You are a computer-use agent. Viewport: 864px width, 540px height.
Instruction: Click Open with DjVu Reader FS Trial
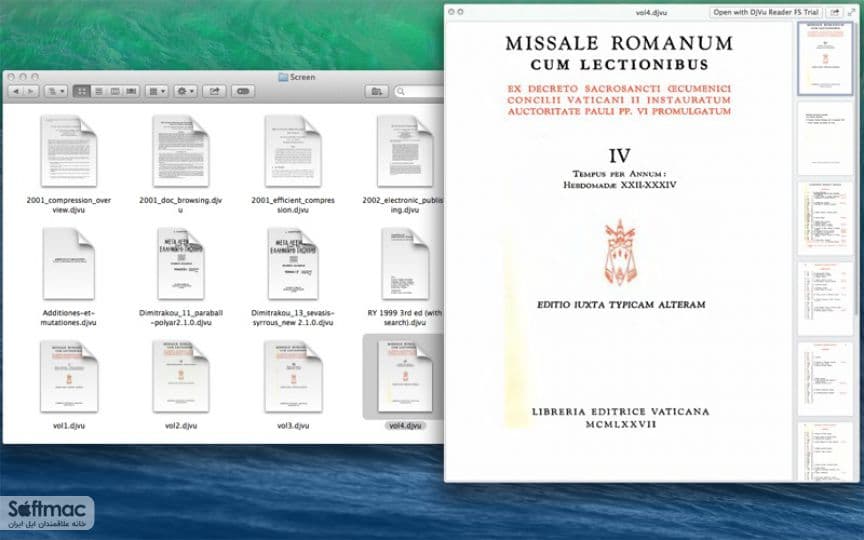[766, 12]
